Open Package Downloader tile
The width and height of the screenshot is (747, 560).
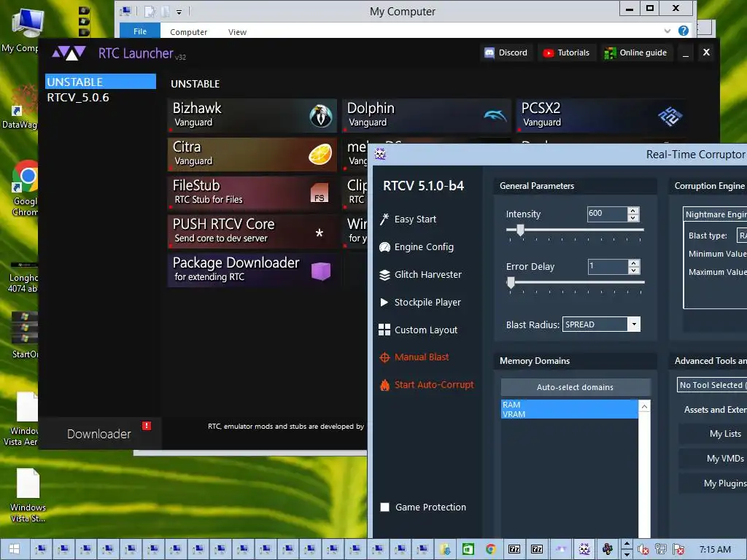pyautogui.click(x=252, y=270)
